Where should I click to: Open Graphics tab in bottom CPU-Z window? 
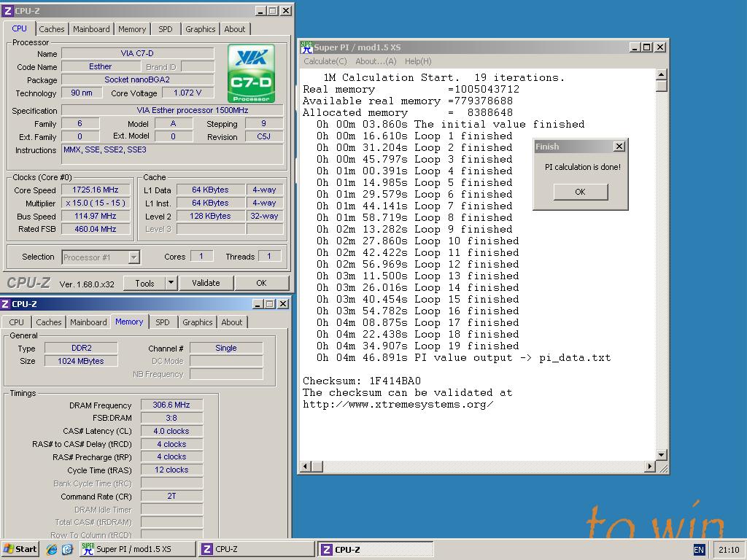(x=197, y=322)
